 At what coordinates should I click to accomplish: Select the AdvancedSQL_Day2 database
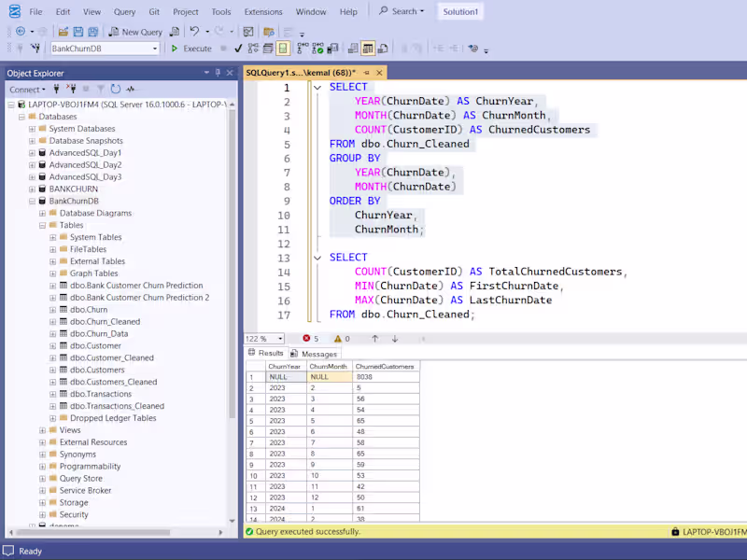[x=85, y=165]
